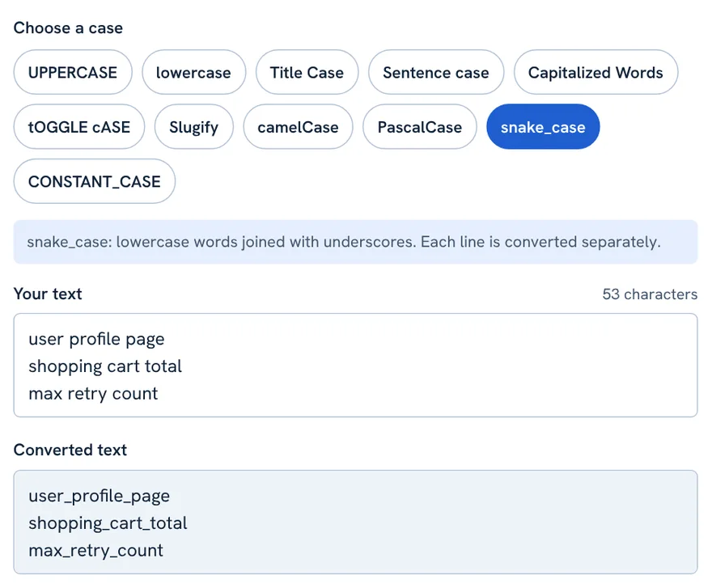
Task: Click the 'user_profile_page' converted line
Action: point(99,496)
